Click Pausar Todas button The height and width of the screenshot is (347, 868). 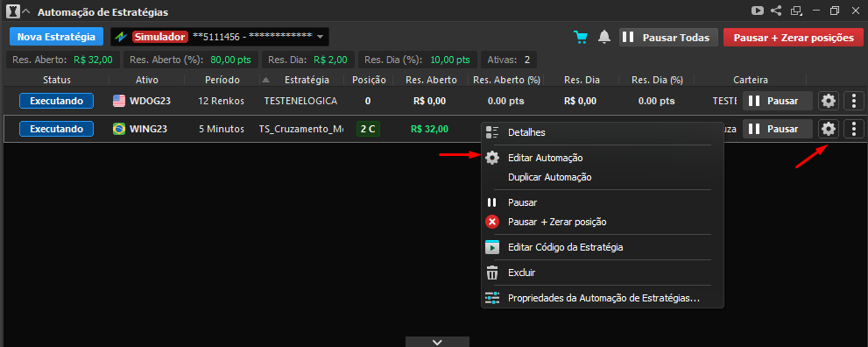coord(668,38)
